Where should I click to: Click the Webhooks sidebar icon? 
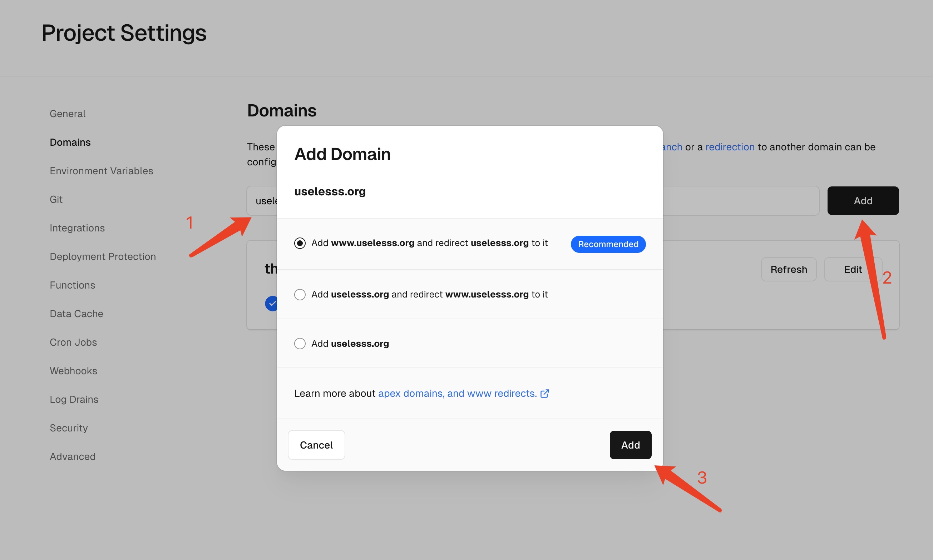(73, 370)
